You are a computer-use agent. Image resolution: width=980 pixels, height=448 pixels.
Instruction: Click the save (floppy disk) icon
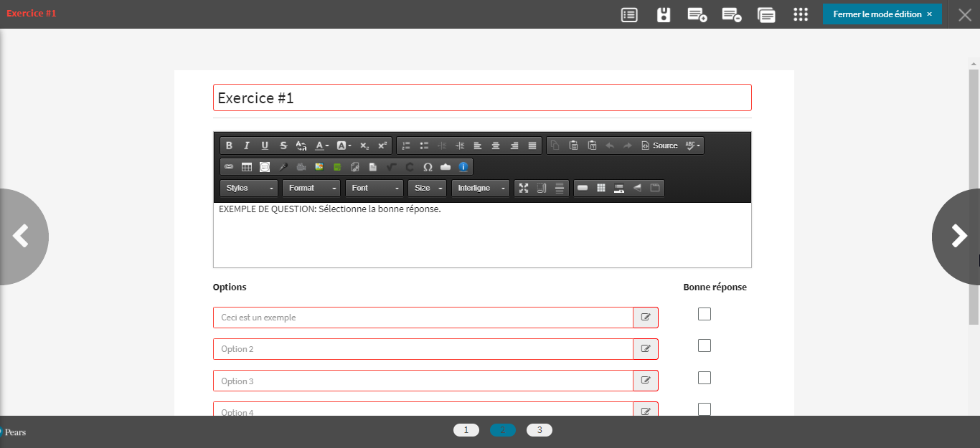[x=664, y=14]
